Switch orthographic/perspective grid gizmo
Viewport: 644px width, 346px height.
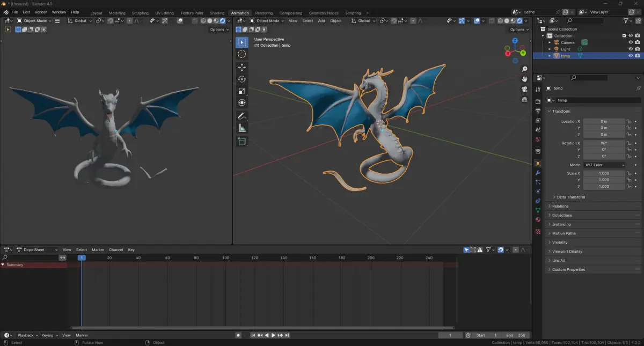pyautogui.click(x=524, y=100)
